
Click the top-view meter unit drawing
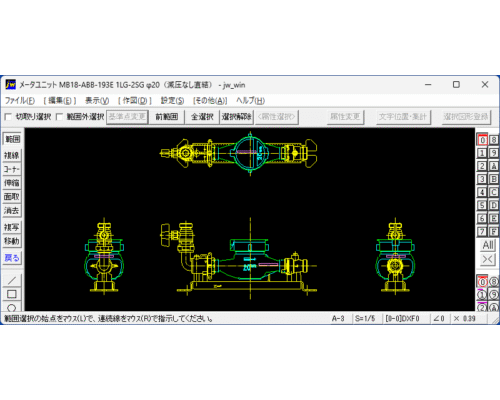tap(239, 153)
